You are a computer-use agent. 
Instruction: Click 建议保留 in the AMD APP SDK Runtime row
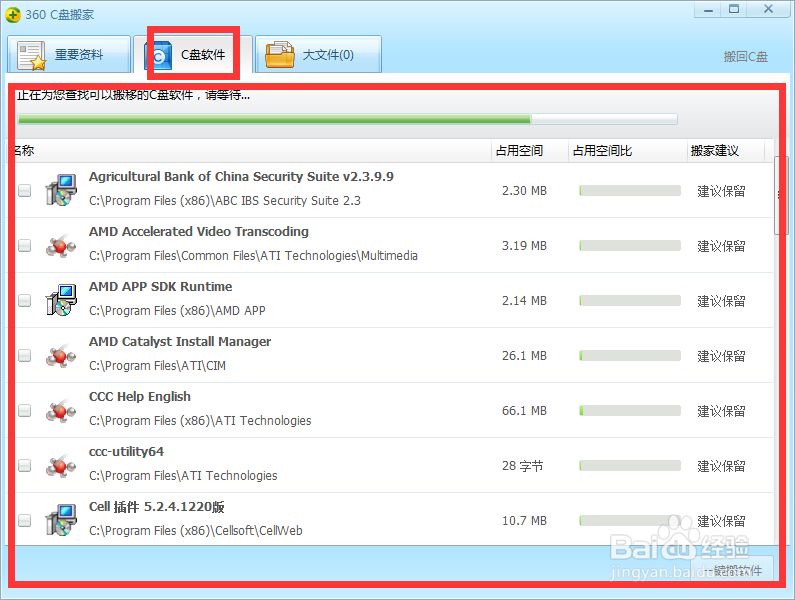click(721, 301)
